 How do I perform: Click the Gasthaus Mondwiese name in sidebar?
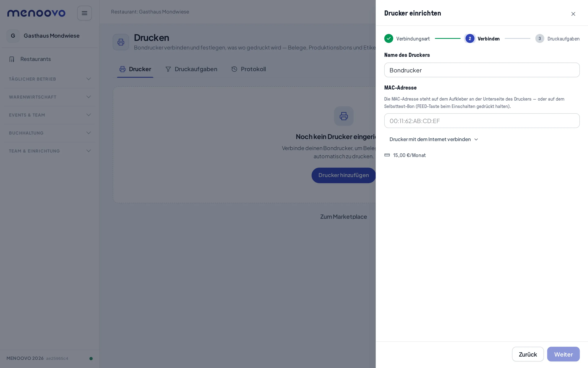(51, 36)
